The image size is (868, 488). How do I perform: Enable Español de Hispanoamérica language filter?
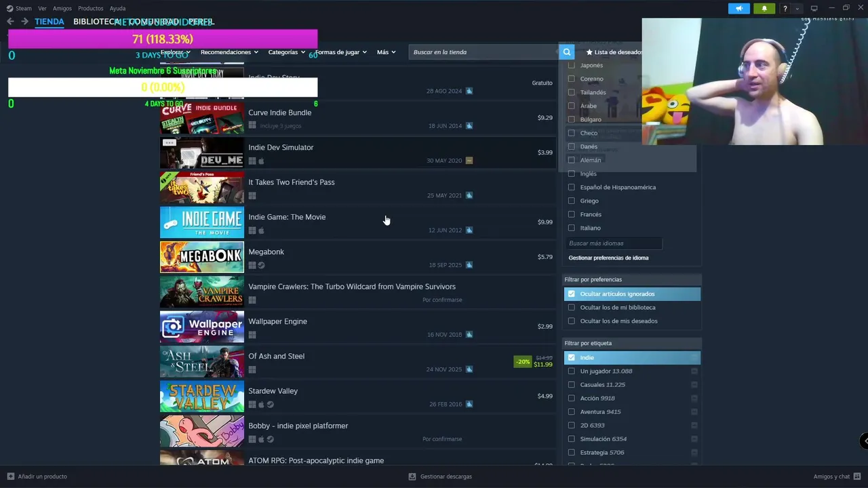[571, 187]
